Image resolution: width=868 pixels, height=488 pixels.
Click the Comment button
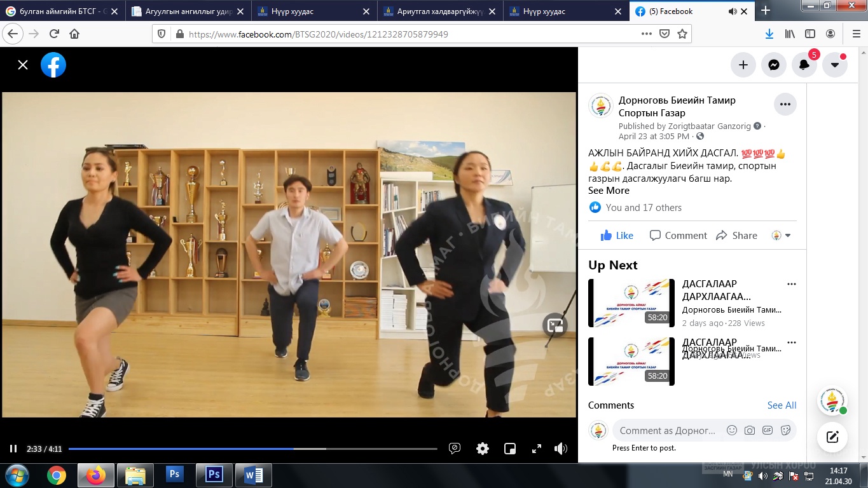679,236
